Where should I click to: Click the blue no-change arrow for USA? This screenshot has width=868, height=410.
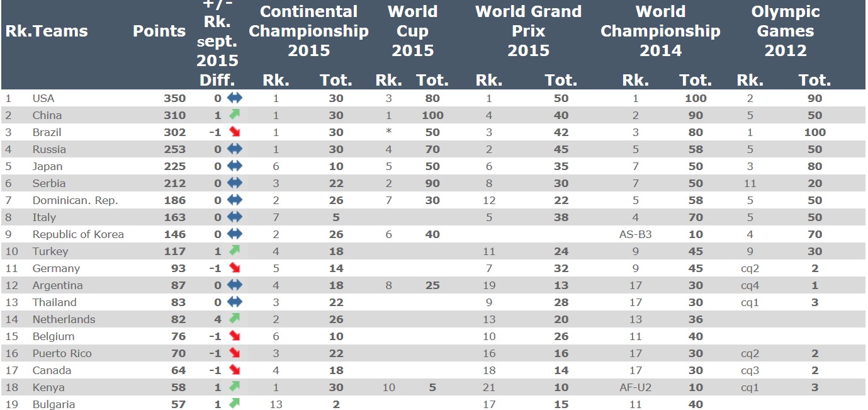point(235,98)
